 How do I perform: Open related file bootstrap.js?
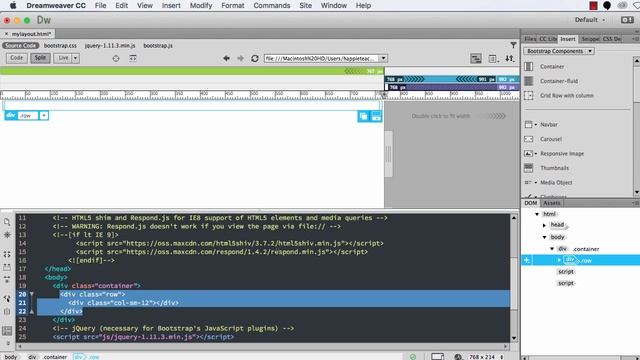coord(158,46)
